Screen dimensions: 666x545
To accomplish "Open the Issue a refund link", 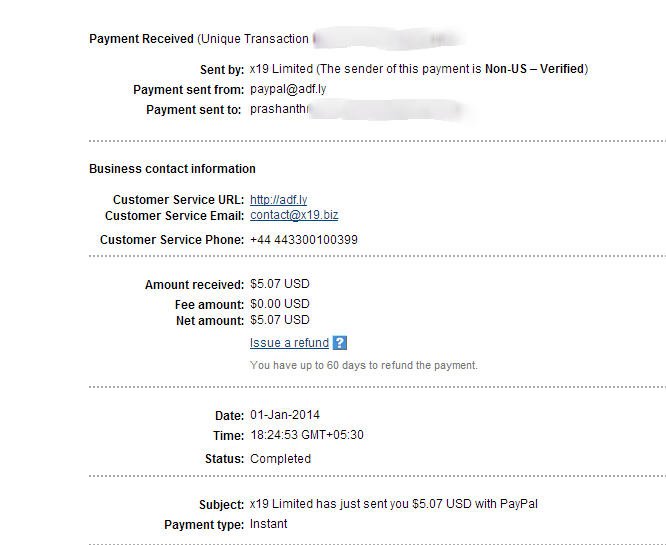I will coord(289,343).
